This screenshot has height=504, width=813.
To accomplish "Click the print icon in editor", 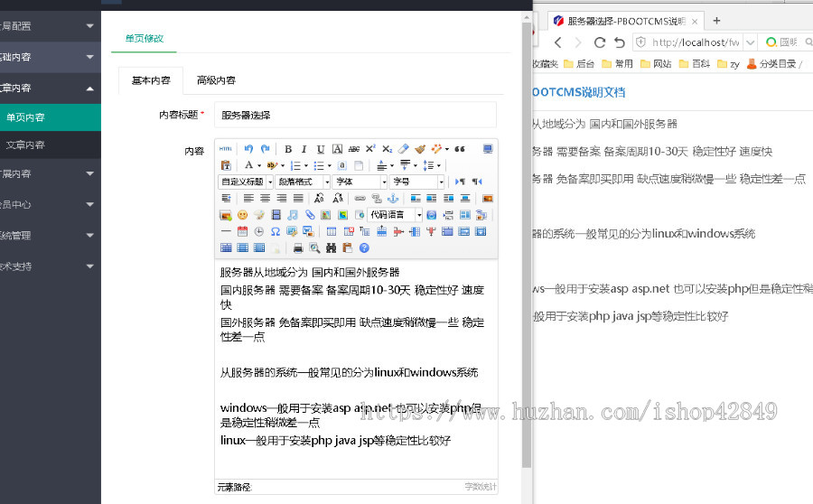I will click(298, 247).
